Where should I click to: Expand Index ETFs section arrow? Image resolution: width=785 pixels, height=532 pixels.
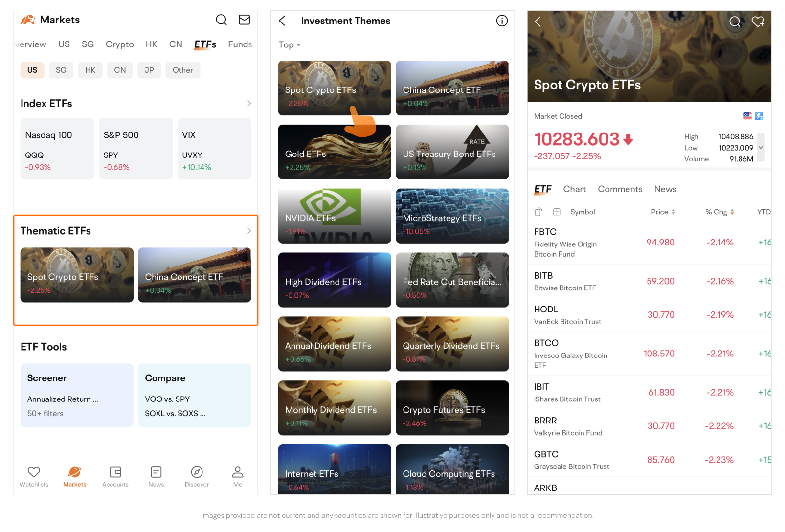coord(249,104)
